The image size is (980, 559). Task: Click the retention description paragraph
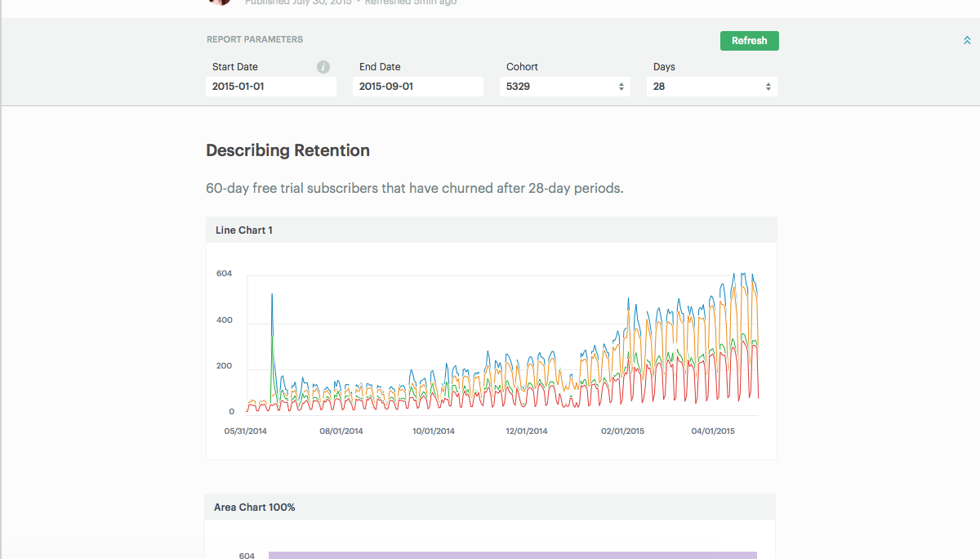[x=414, y=189]
